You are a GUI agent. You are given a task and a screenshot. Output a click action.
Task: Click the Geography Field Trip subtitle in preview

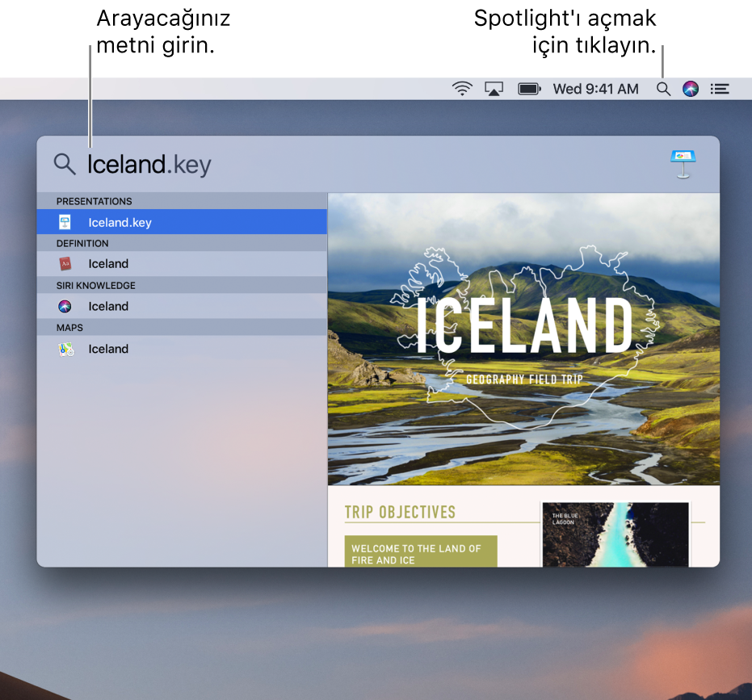[x=524, y=379]
